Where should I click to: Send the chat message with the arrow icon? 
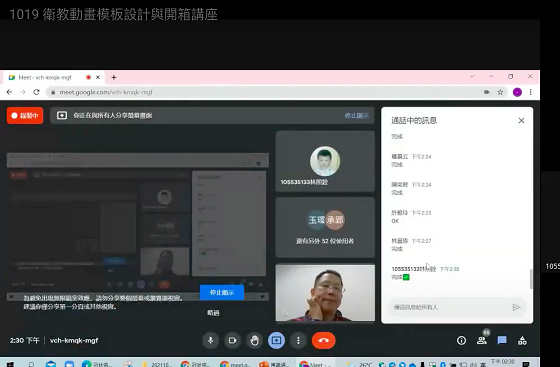click(516, 307)
